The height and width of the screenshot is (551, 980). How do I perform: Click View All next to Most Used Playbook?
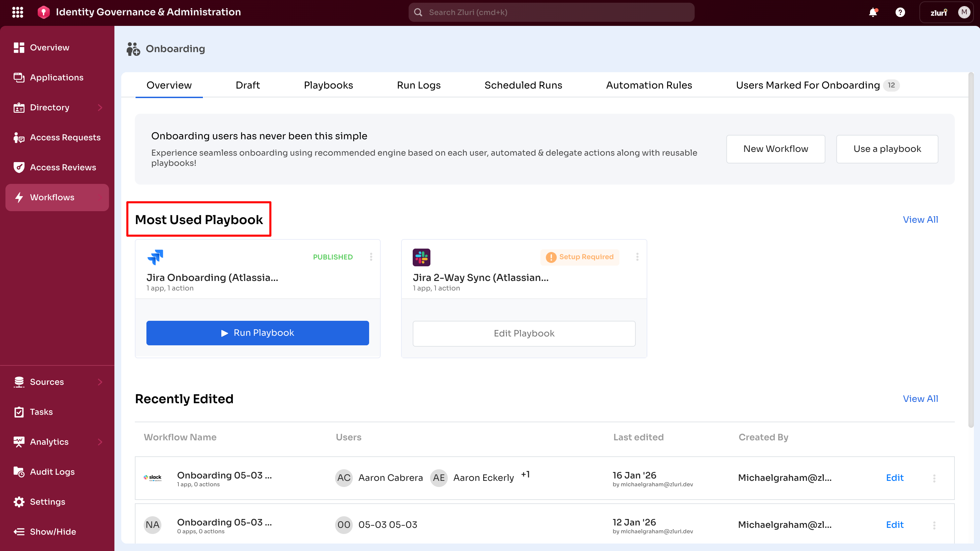pos(920,220)
